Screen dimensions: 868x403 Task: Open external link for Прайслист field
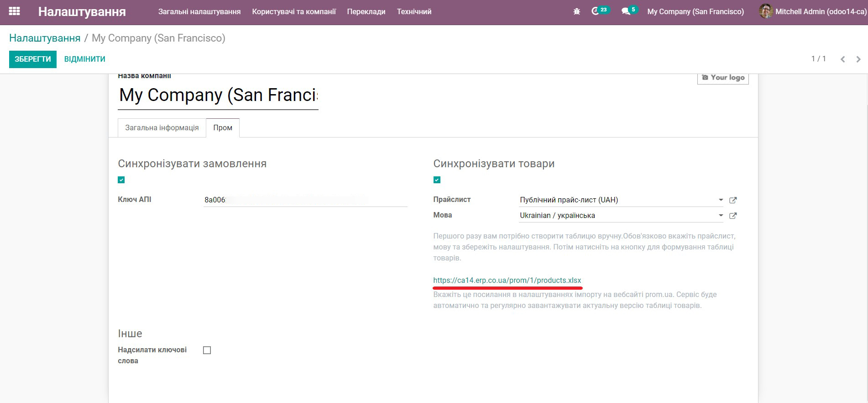[x=733, y=200]
